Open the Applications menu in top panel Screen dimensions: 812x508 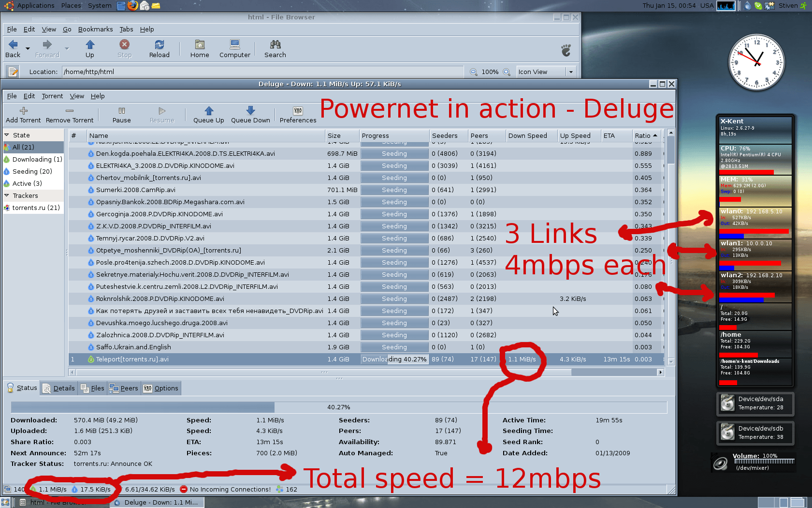[x=36, y=5]
